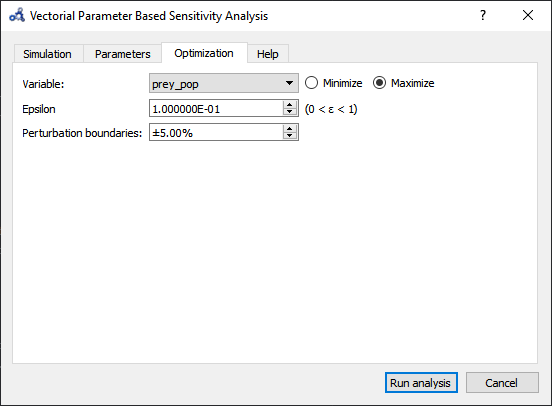Click the Run analysis button
552x406 pixels.
[x=421, y=382]
